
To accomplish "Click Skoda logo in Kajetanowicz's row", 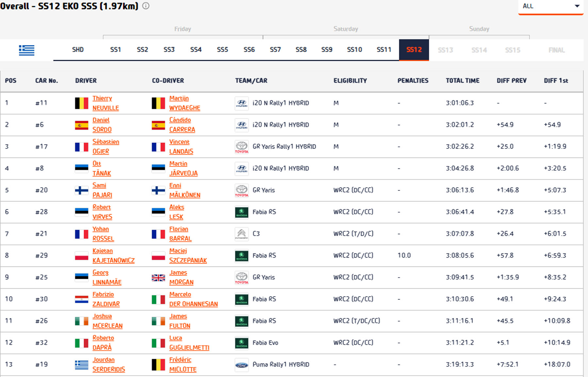I will pos(242,256).
